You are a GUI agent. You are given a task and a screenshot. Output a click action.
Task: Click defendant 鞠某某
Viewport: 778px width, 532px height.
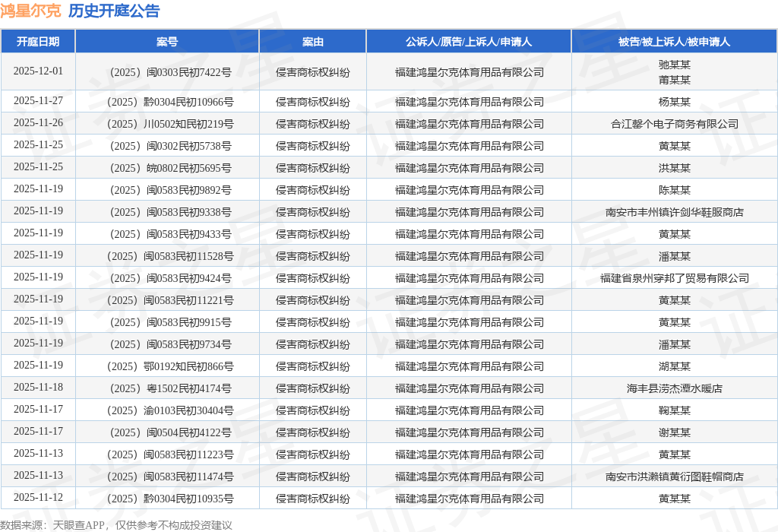(675, 411)
